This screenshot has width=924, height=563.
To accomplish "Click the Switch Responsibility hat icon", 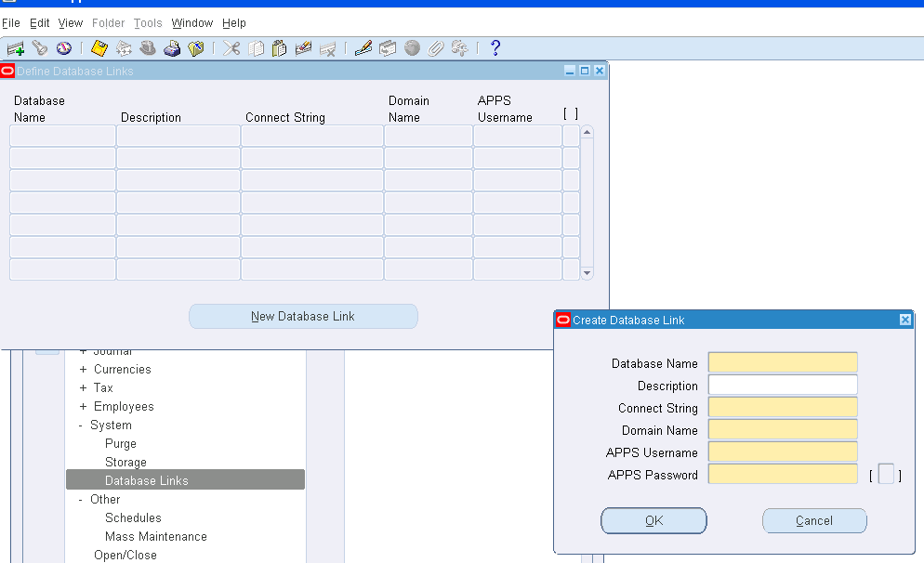I will click(x=148, y=48).
